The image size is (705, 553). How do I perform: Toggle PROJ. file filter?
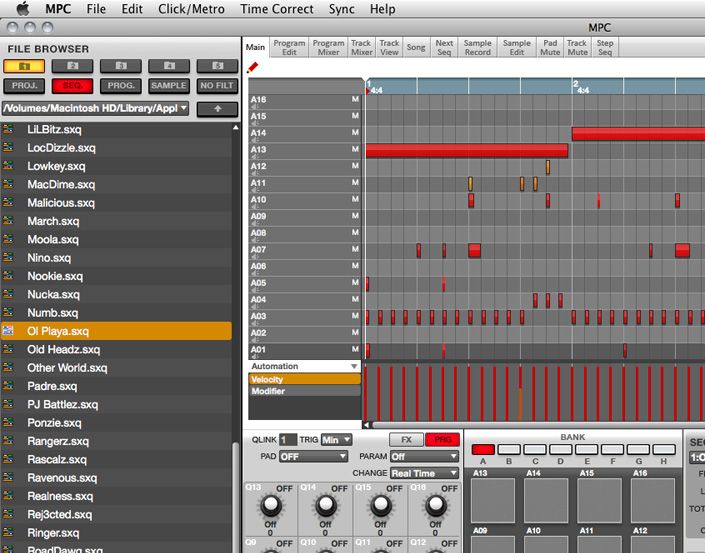point(24,86)
